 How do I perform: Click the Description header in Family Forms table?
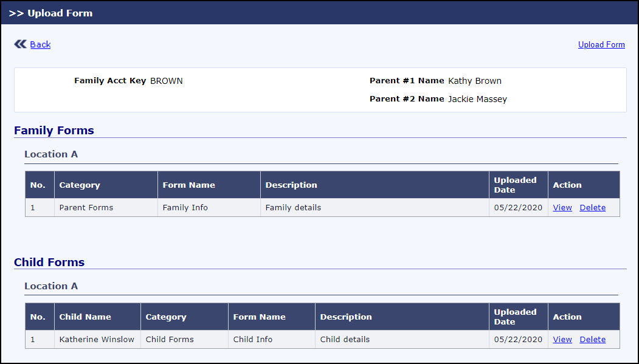[291, 185]
